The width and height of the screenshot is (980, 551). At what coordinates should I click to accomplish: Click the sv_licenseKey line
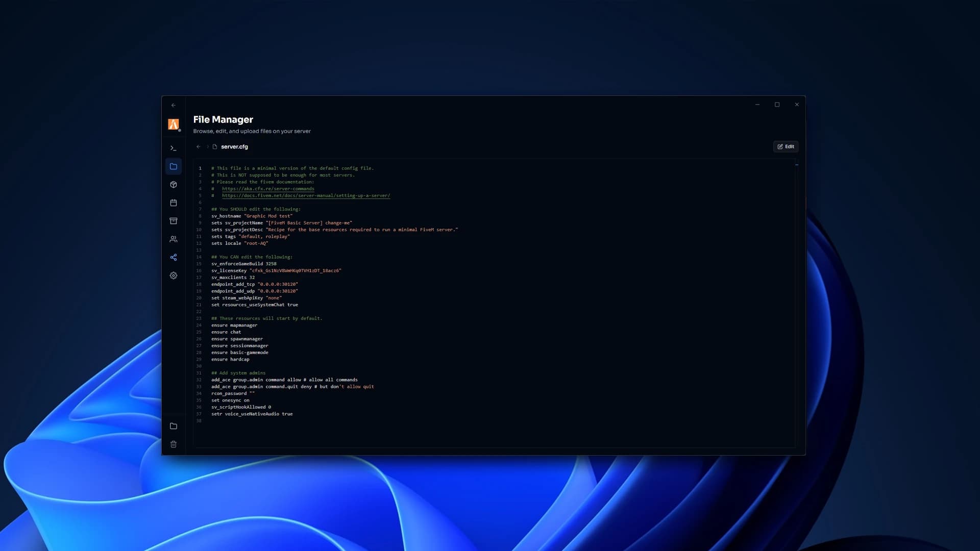point(276,271)
